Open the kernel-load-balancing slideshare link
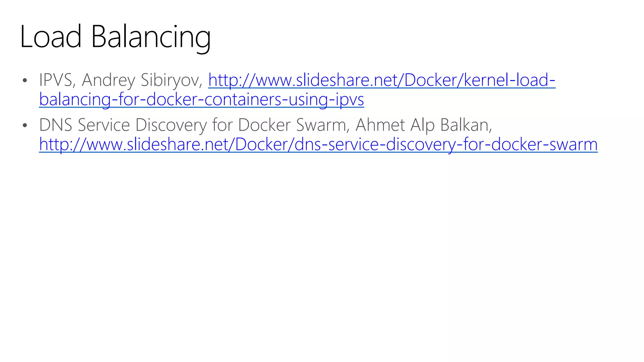Screen dimensions: 644x362 coord(382,80)
